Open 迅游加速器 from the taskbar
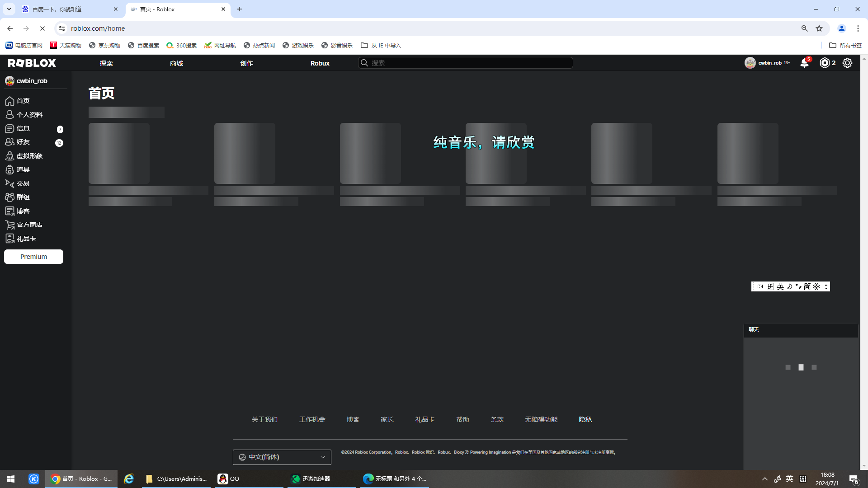 click(321, 479)
